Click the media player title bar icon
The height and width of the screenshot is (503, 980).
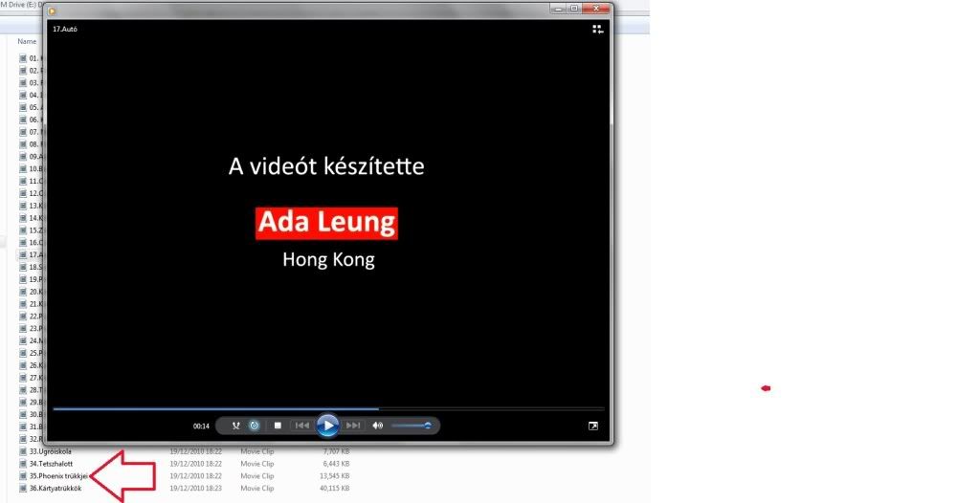[53, 11]
